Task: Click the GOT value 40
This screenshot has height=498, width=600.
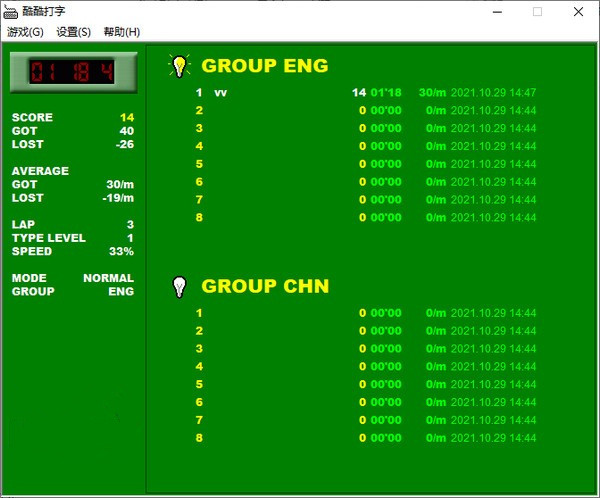Action: (127, 131)
